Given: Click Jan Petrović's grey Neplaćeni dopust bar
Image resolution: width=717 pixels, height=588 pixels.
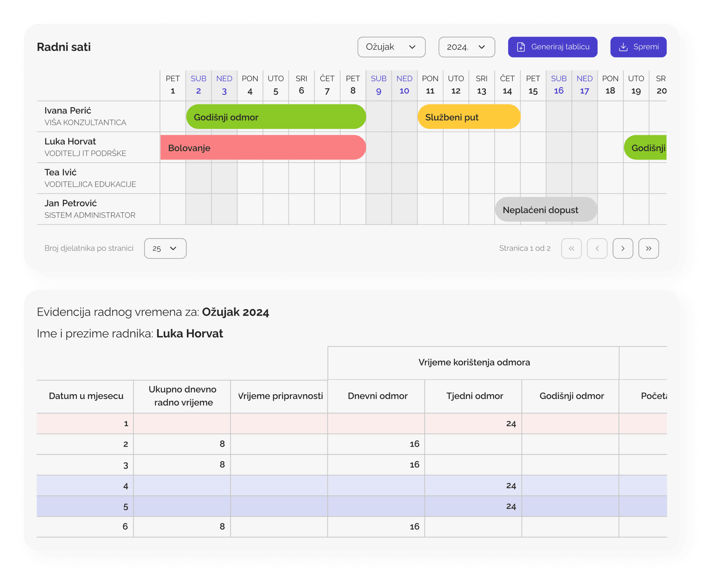Looking at the screenshot, I should coord(546,210).
